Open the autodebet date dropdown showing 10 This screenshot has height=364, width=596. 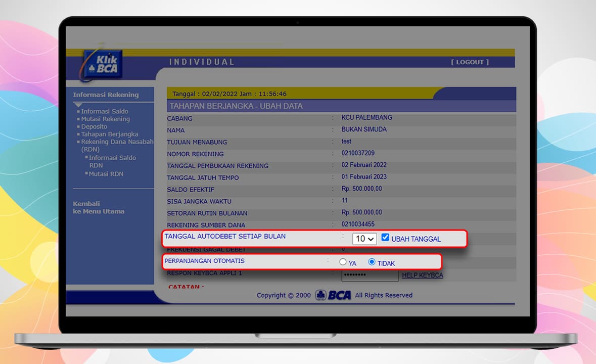[364, 239]
